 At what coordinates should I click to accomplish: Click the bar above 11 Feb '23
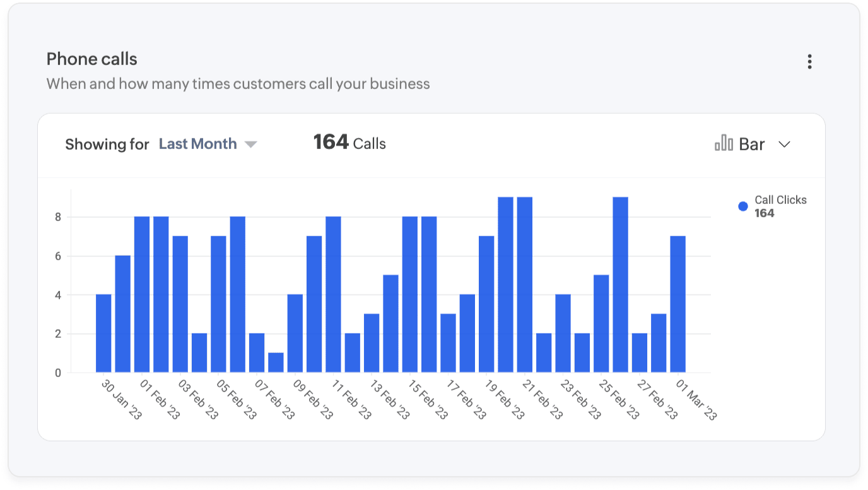coord(333,294)
